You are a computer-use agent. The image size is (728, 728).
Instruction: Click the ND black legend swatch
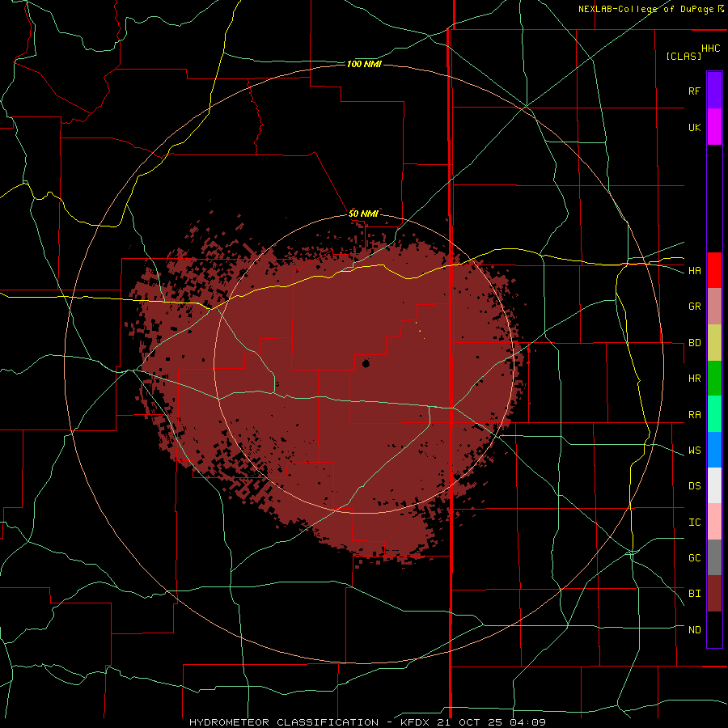pos(714,629)
